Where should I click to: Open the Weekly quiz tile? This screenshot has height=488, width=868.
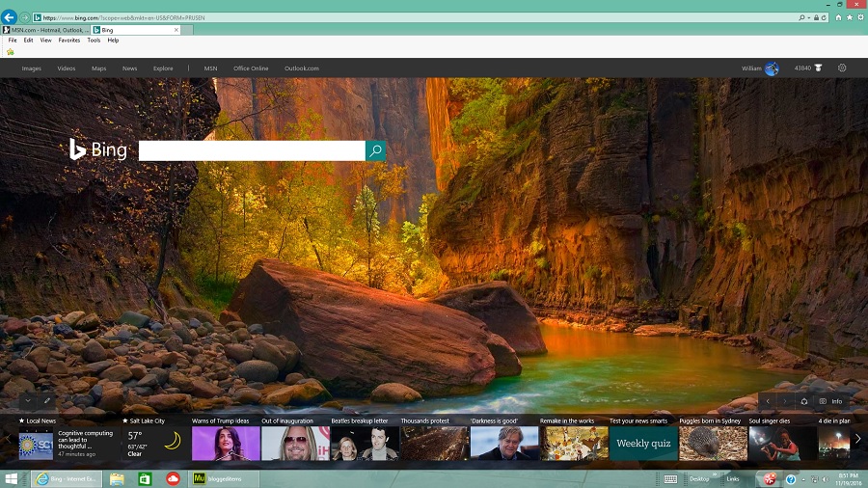643,444
